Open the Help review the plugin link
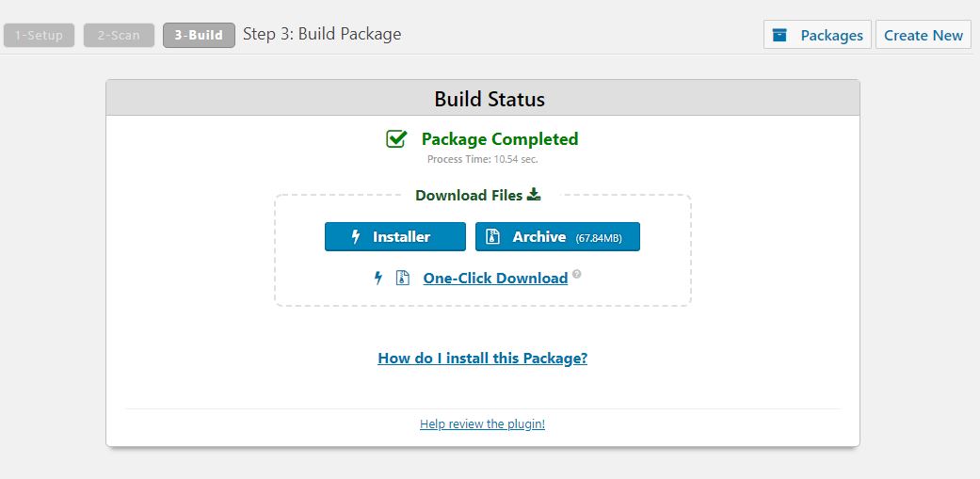The width and height of the screenshot is (980, 479). [483, 424]
